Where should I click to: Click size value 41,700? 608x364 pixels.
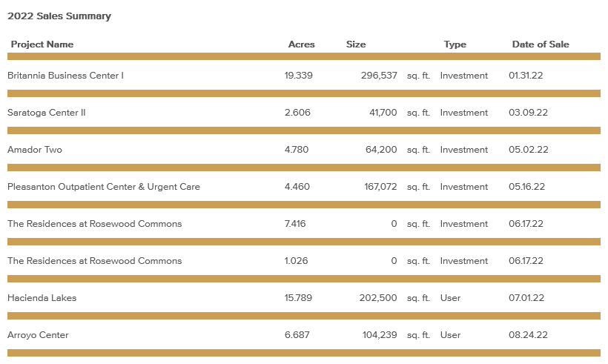(x=383, y=113)
